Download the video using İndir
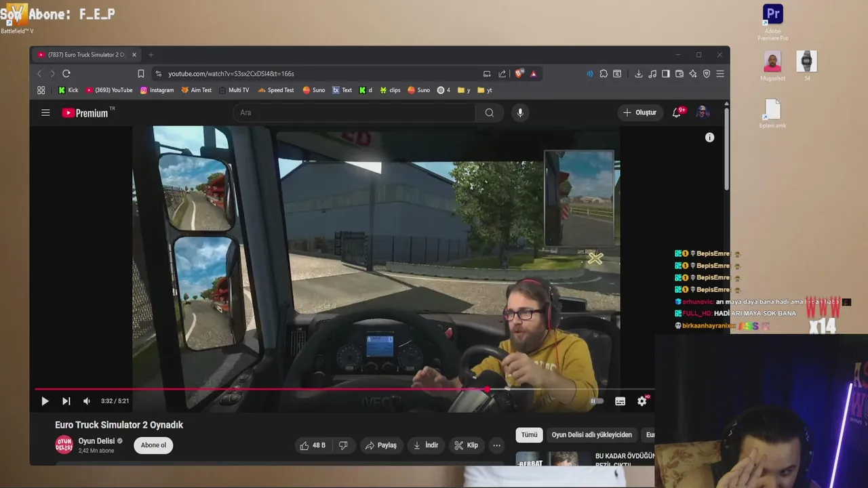This screenshot has width=868, height=488. coord(426,445)
